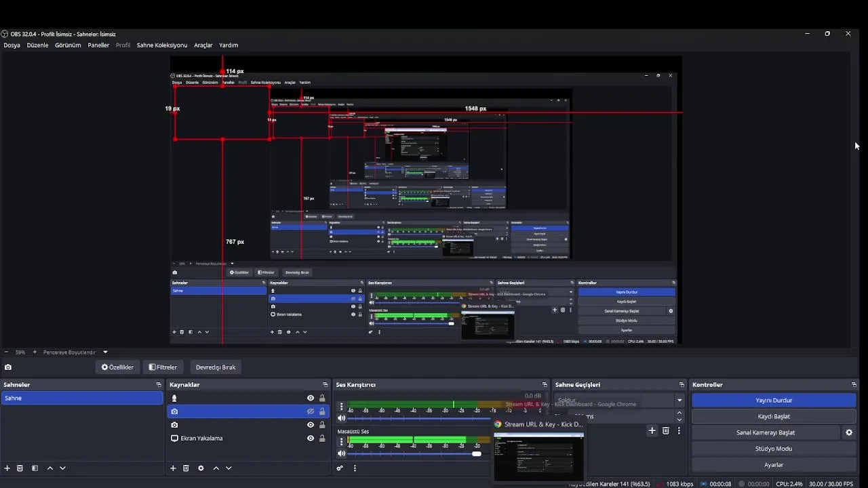
Task: Click Yayını Durdur to stop streaming
Action: coord(774,401)
